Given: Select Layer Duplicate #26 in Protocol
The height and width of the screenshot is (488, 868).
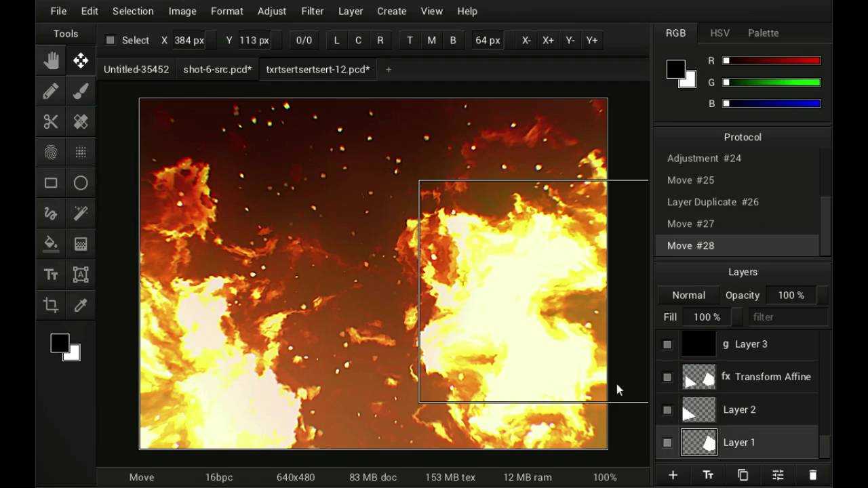Looking at the screenshot, I should (x=713, y=202).
